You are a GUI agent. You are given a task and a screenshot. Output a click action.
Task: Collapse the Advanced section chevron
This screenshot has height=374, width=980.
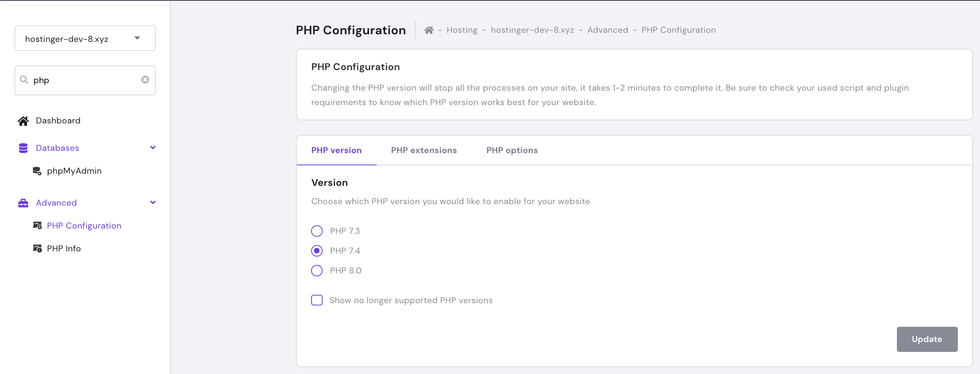point(153,203)
